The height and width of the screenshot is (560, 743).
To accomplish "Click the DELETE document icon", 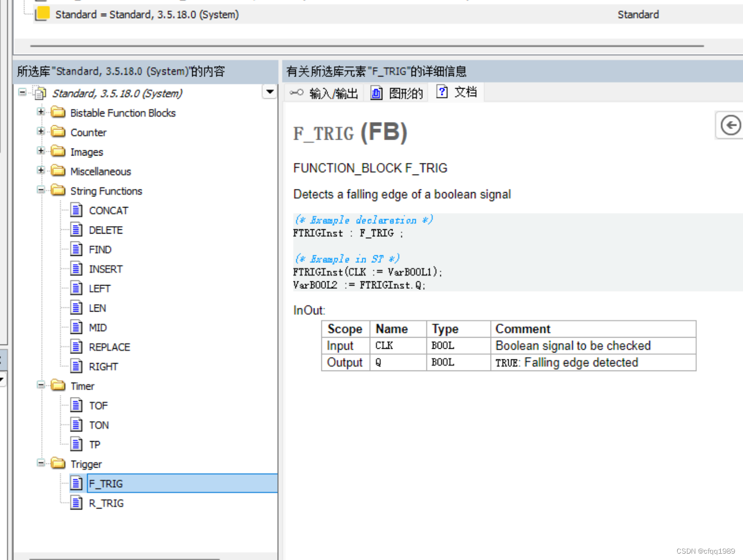I will pyautogui.click(x=76, y=230).
